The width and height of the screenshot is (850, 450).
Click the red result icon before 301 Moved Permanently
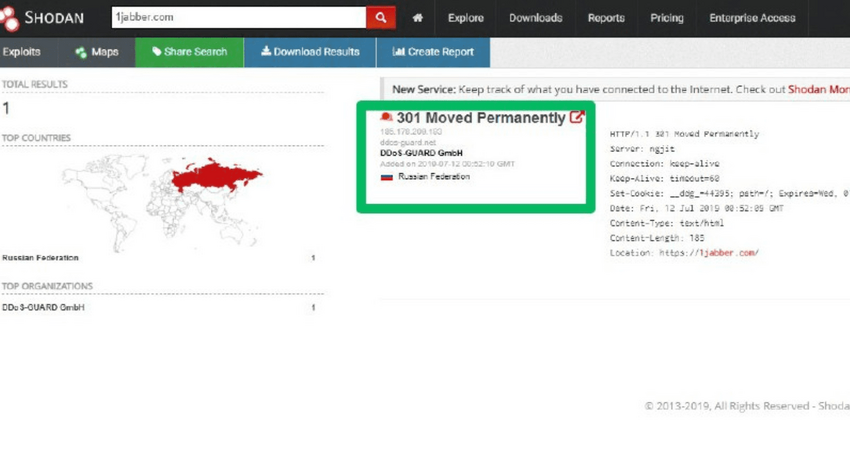[386, 117]
